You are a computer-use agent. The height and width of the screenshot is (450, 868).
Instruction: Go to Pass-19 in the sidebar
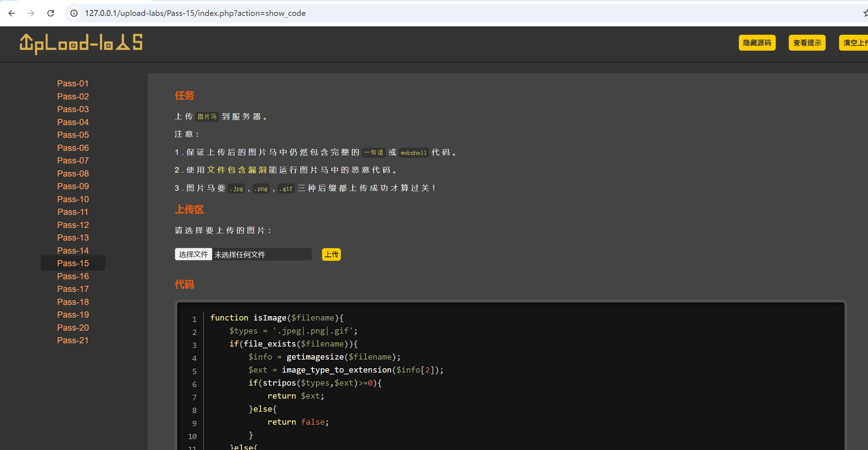coord(73,315)
